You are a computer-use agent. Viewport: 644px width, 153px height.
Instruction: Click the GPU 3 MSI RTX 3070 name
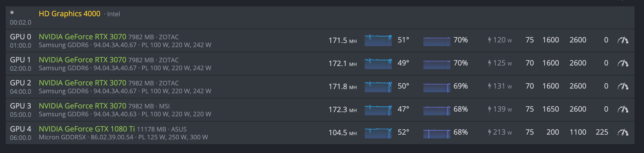[82, 106]
